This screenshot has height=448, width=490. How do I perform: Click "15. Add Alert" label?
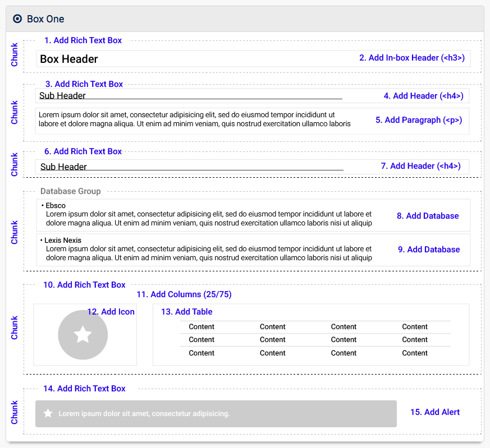pyautogui.click(x=435, y=412)
